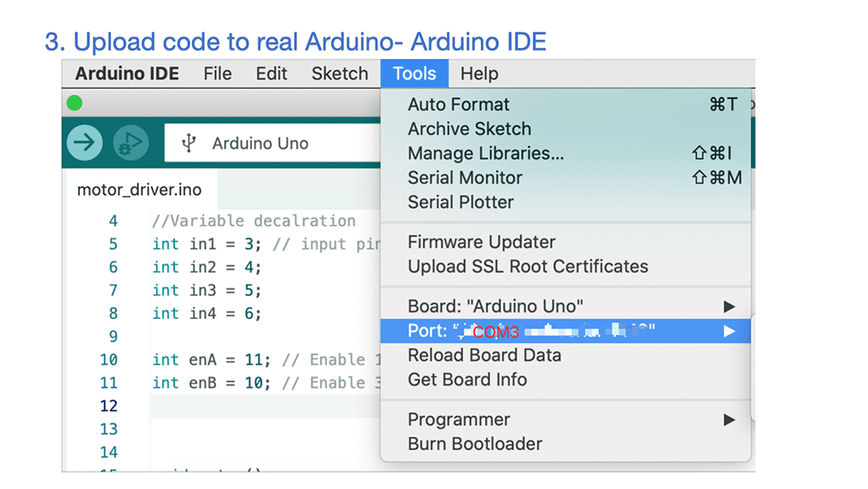
Task: Click code line "int enA = 11;"
Action: [x=211, y=360]
